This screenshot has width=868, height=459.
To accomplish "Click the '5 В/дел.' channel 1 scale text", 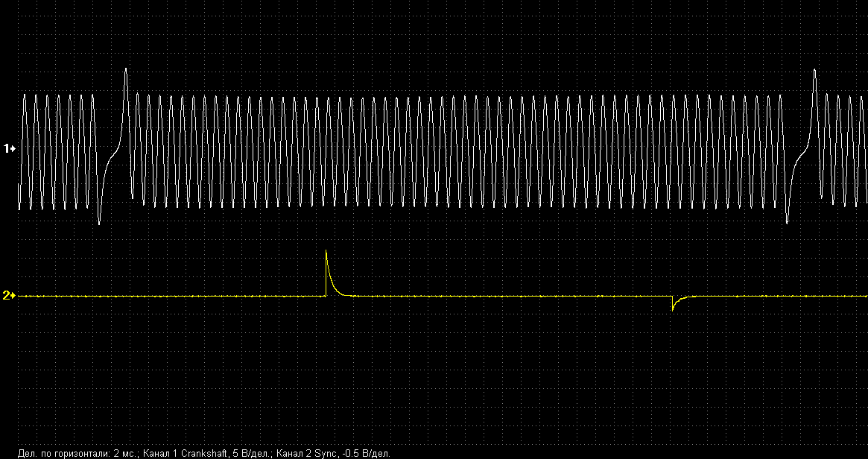I will [252, 453].
